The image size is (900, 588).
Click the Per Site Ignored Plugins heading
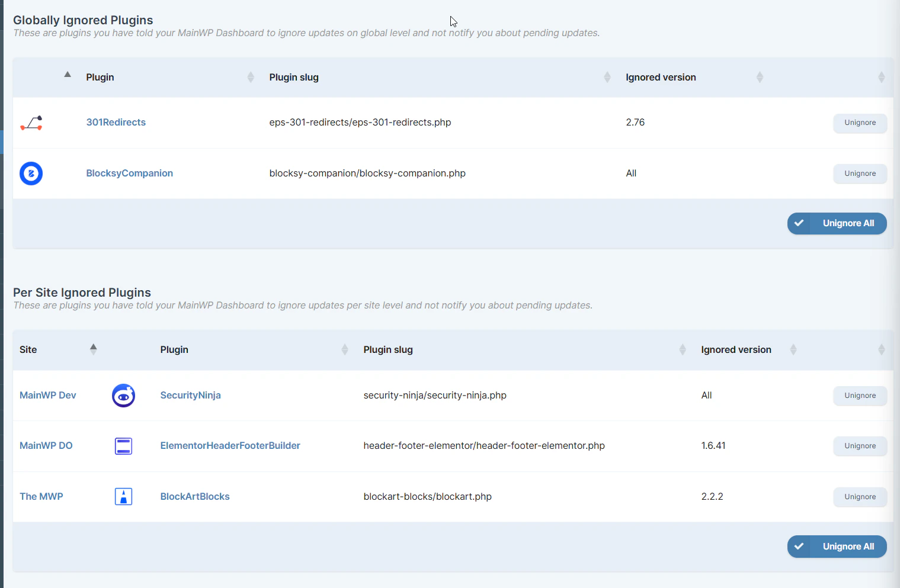click(x=82, y=293)
